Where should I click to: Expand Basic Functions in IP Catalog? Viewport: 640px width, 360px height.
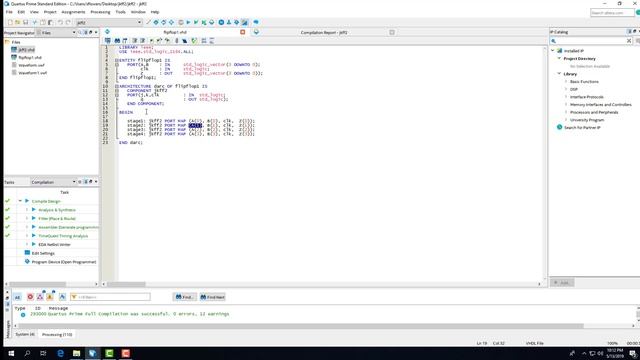(566, 82)
